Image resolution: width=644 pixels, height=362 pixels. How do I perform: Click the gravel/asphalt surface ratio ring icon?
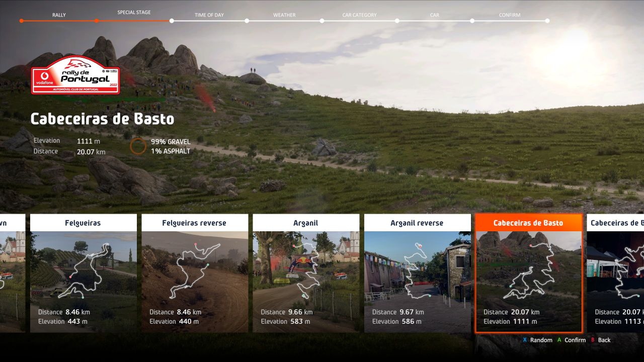pos(138,146)
